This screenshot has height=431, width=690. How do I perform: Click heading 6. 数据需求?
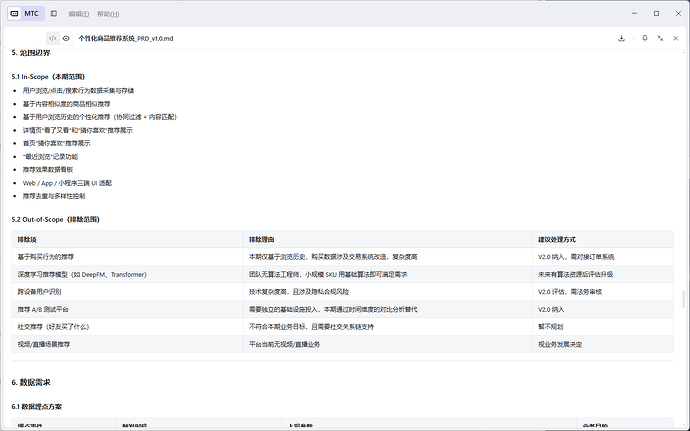[x=31, y=382]
